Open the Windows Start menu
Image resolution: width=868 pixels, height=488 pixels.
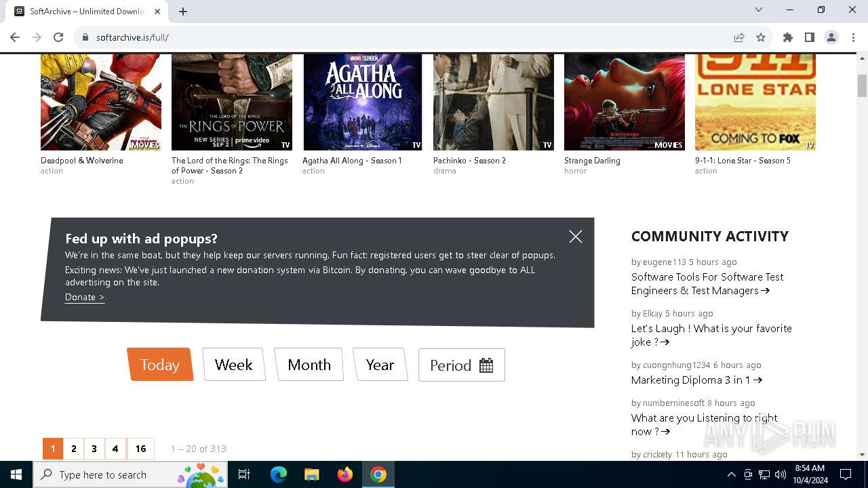click(16, 474)
